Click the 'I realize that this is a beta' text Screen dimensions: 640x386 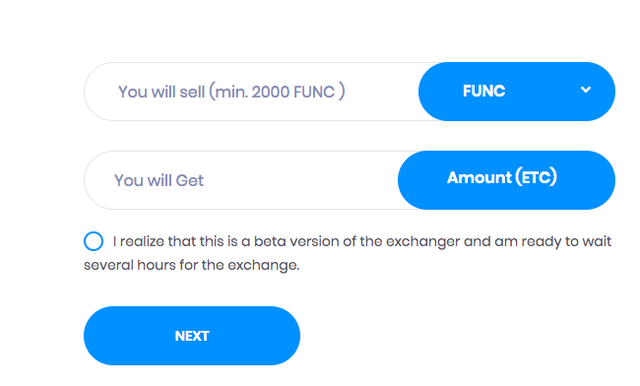(x=182, y=241)
